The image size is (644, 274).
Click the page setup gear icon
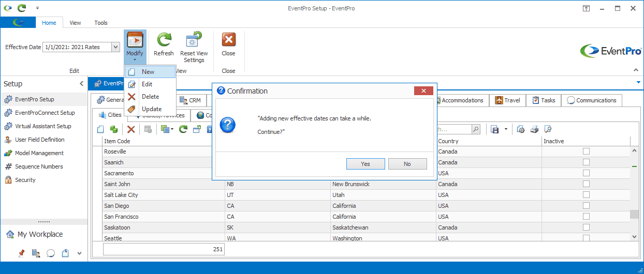pos(521,129)
